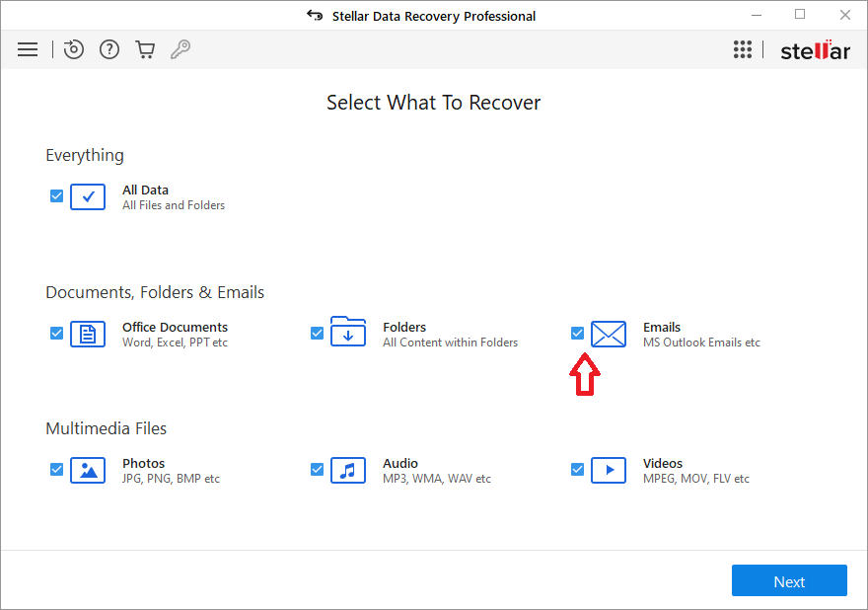Open the apps grid icon
The image size is (868, 610).
(x=743, y=50)
